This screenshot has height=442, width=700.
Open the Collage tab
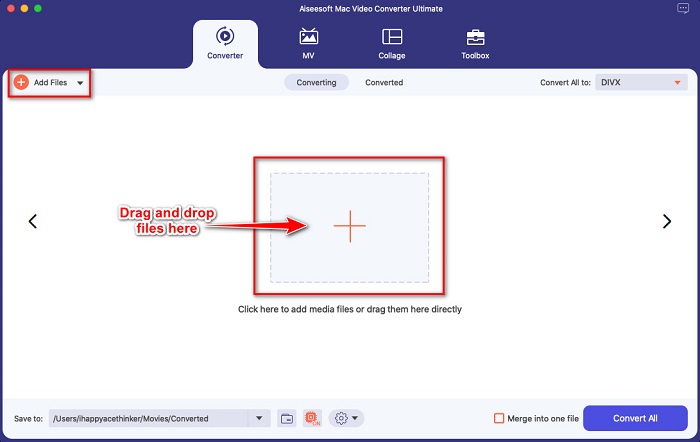pyautogui.click(x=392, y=44)
